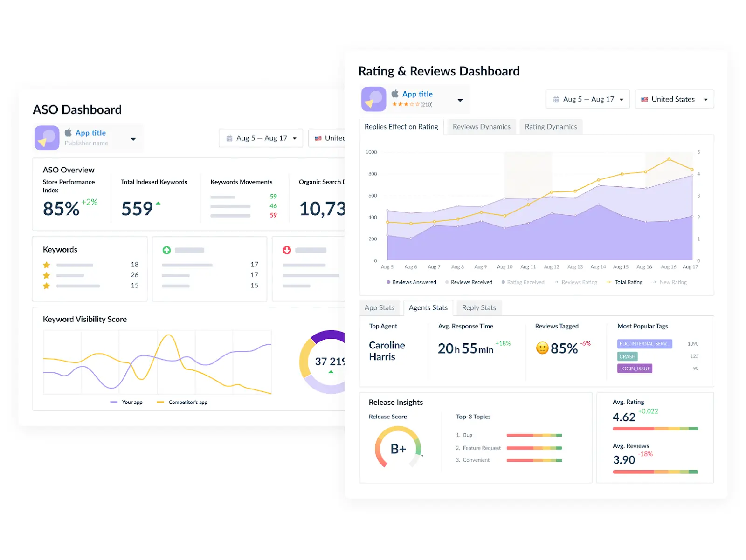Click the United States flag icon
The height and width of the screenshot is (560, 746).
click(x=644, y=99)
